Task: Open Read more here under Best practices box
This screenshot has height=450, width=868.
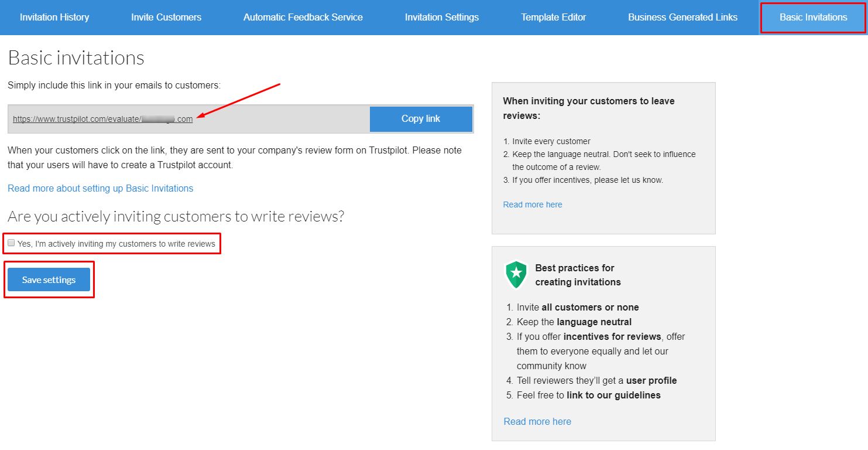Action: coord(537,421)
